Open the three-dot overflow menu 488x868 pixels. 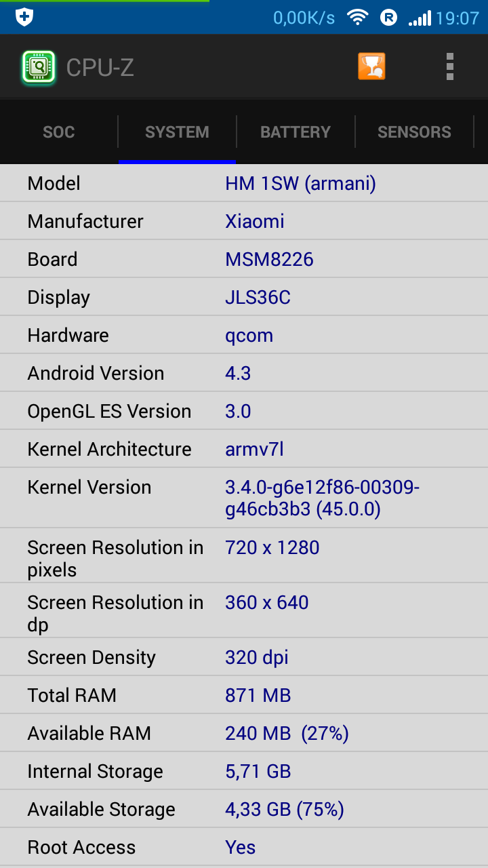tap(449, 66)
